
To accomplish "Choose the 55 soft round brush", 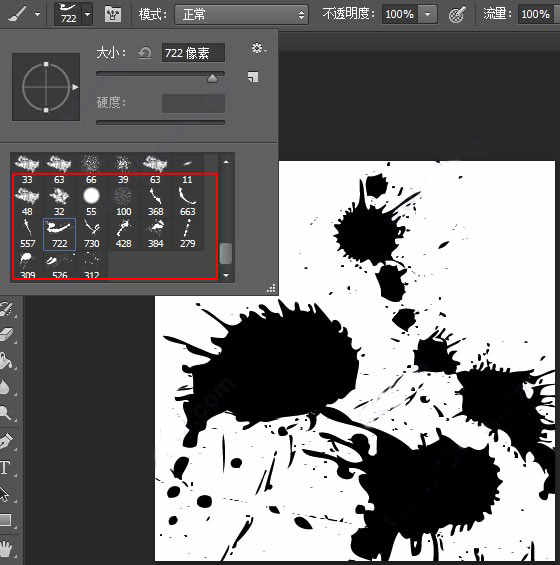I will (91, 201).
